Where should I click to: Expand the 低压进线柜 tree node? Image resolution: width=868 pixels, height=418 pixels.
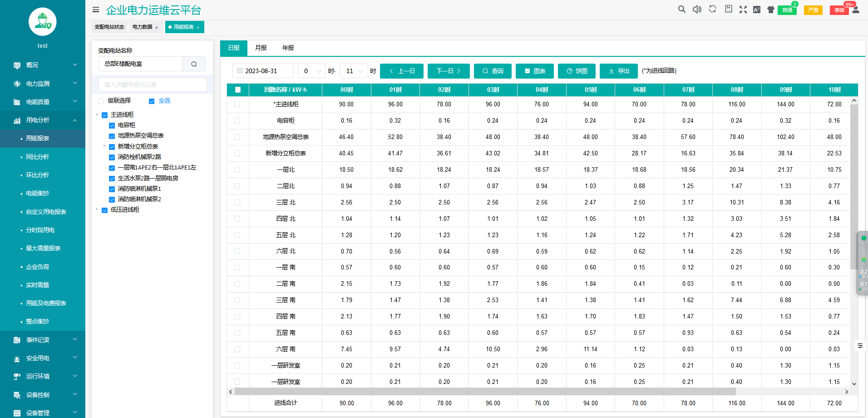point(97,209)
